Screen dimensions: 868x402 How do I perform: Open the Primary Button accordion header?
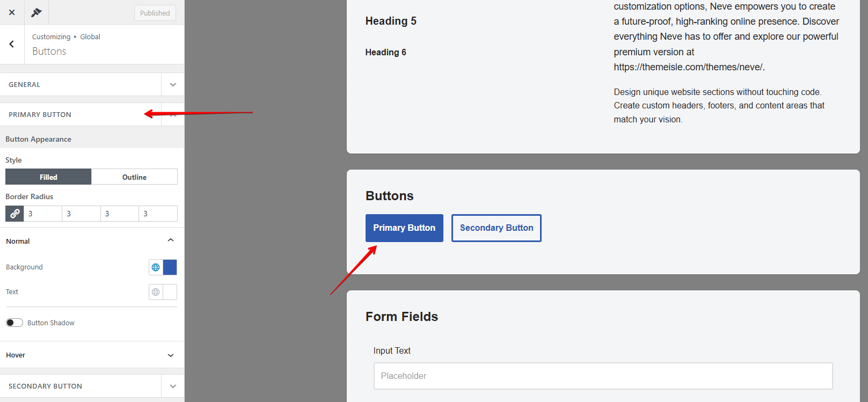(81, 115)
